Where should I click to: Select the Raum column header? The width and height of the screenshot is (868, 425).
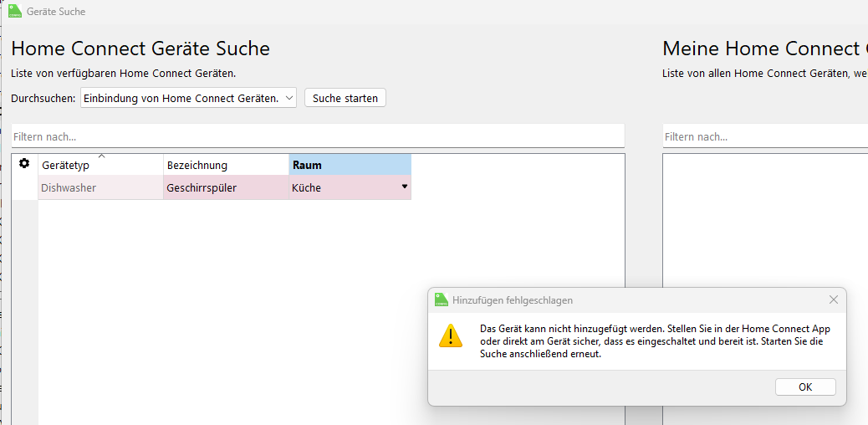coord(350,166)
